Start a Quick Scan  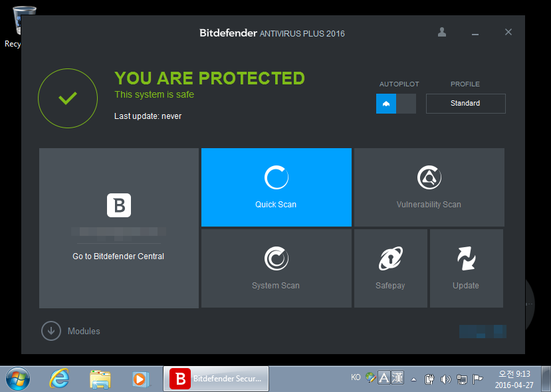point(276,187)
